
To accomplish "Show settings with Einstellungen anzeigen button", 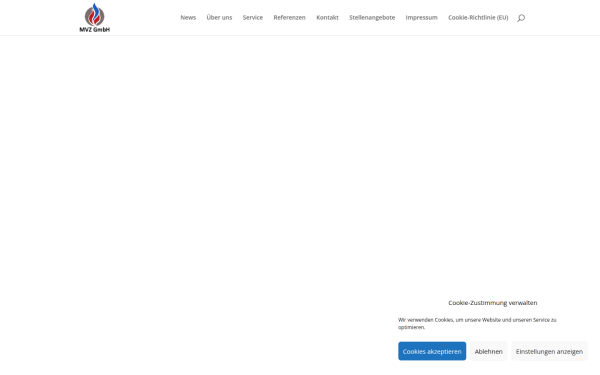I will point(549,351).
